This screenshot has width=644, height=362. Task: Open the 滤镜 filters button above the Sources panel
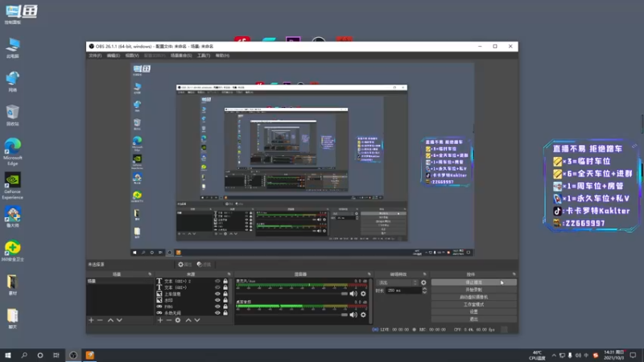tap(204, 265)
